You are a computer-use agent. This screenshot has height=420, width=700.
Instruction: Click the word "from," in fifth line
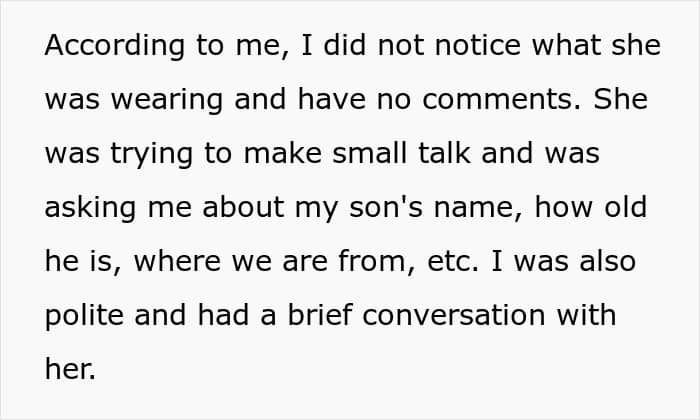click(377, 262)
